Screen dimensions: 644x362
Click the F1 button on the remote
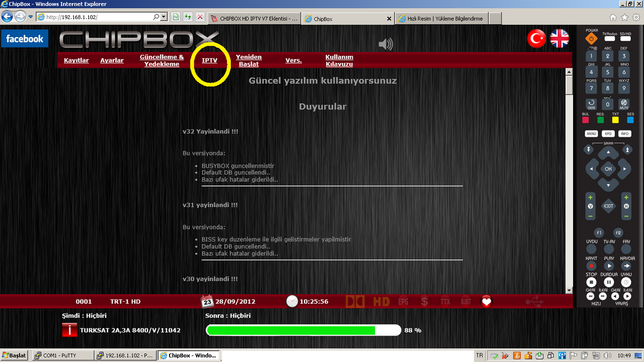click(599, 233)
